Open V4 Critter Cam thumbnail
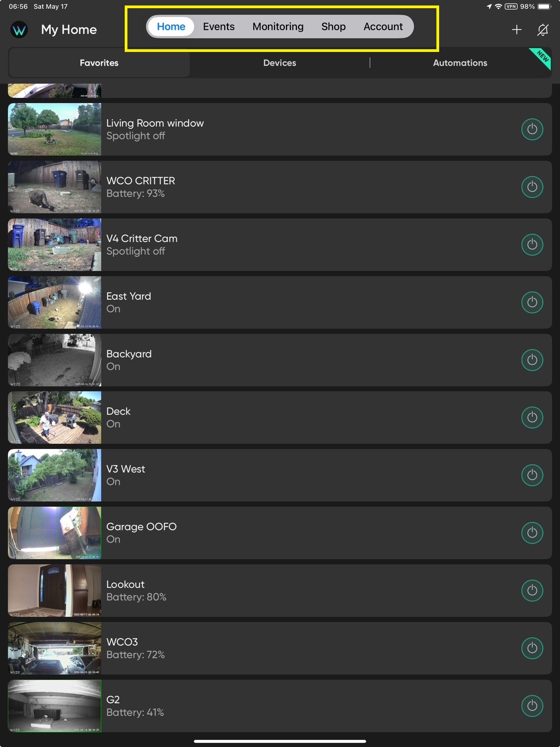The width and height of the screenshot is (560, 747). tap(55, 245)
